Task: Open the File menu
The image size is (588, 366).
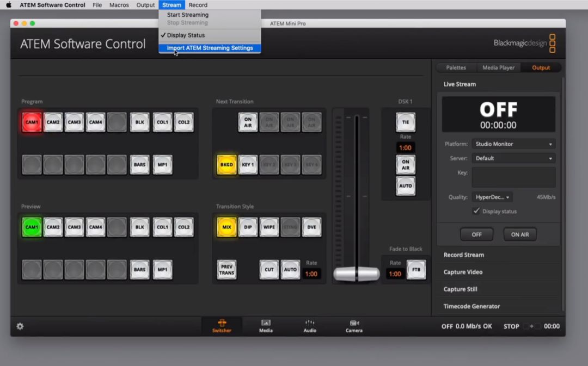Action: pos(97,5)
